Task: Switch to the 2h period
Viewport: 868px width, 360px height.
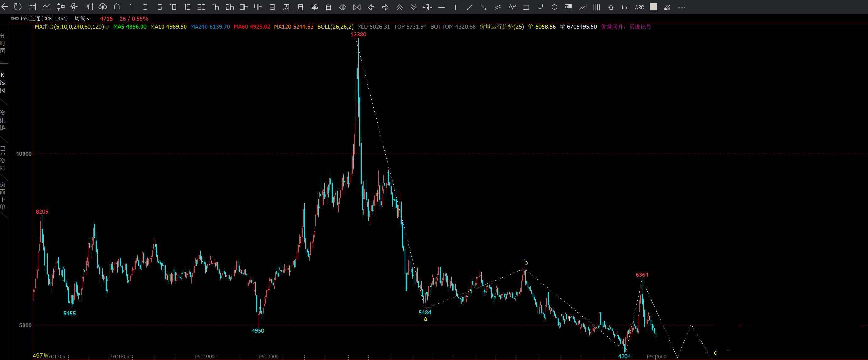Action: click(230, 7)
